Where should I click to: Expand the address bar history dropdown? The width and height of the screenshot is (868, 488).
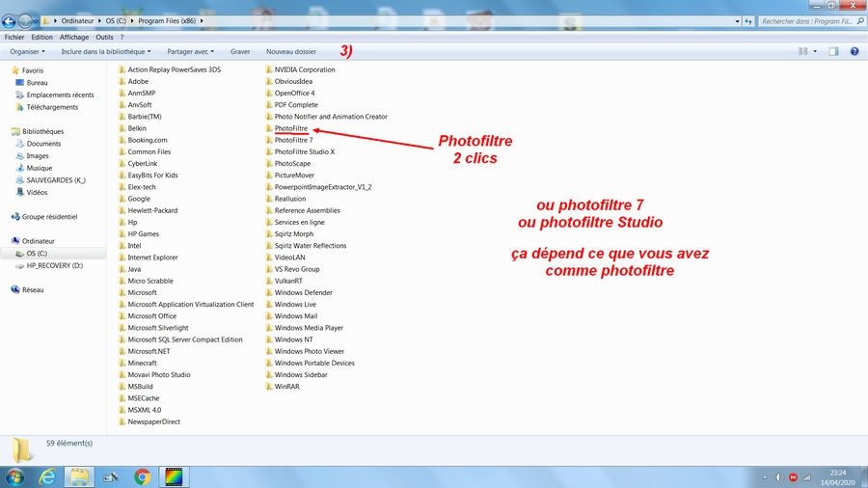tap(738, 21)
